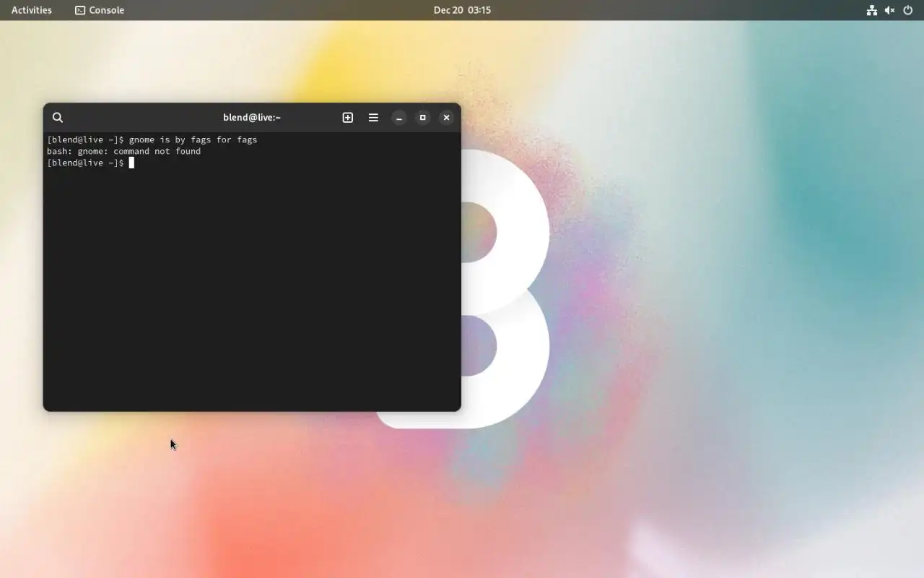Open the terminal search with the magnifier icon

(58, 118)
